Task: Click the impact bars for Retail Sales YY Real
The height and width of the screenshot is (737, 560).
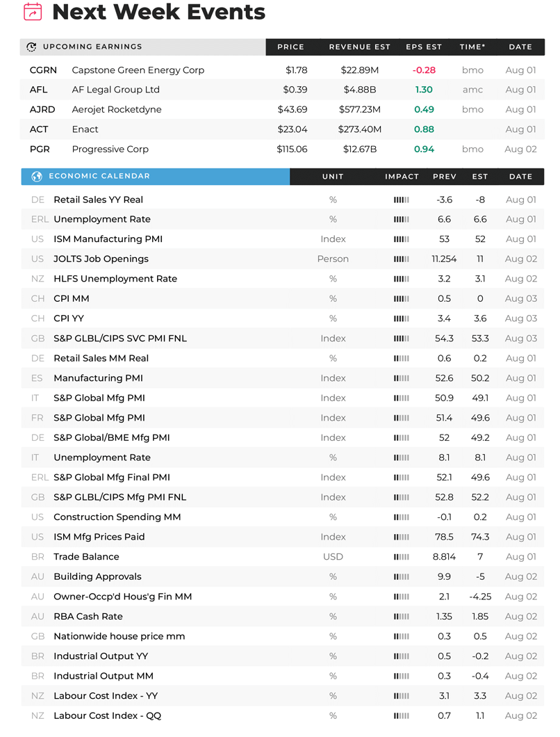Action: [x=401, y=200]
